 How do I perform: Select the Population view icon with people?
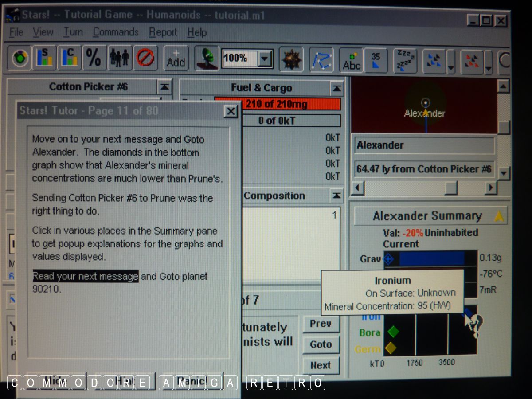119,58
